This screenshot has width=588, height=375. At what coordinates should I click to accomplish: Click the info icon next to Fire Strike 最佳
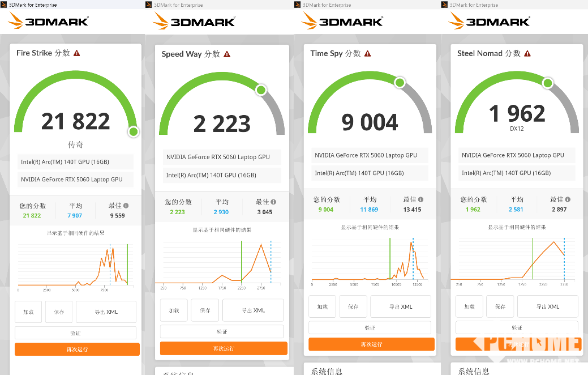(126, 206)
